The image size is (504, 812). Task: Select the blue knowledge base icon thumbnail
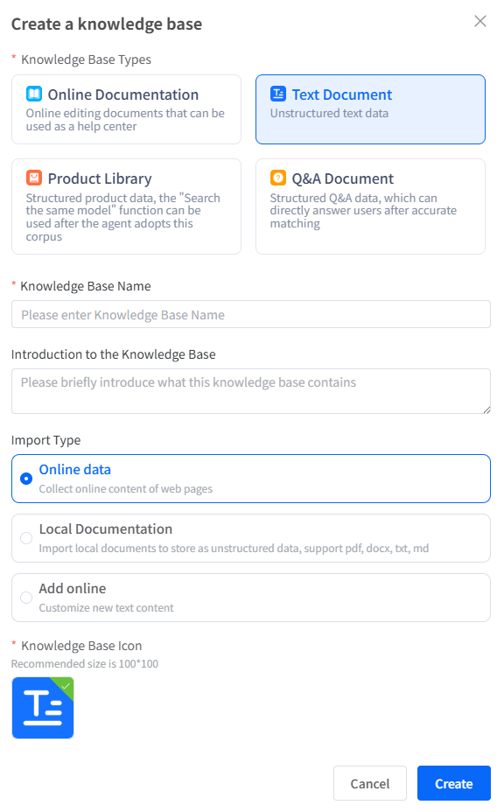[x=43, y=707]
